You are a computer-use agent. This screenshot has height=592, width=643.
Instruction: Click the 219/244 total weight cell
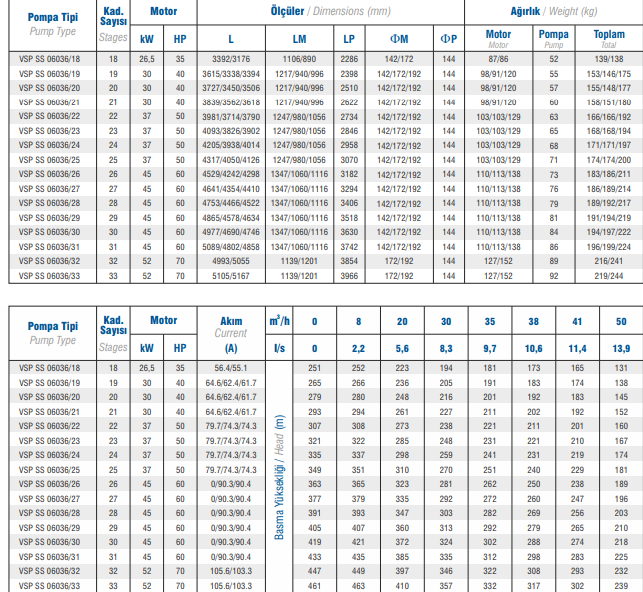(x=609, y=274)
